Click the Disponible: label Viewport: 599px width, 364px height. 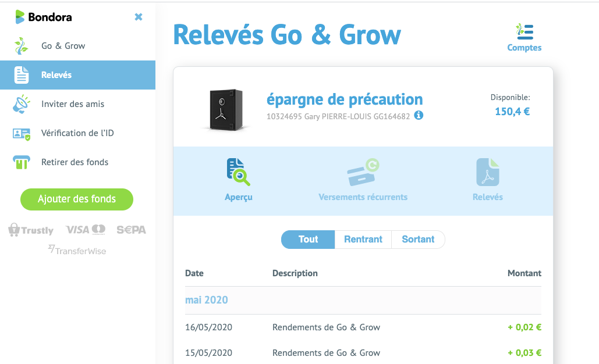[x=510, y=97]
